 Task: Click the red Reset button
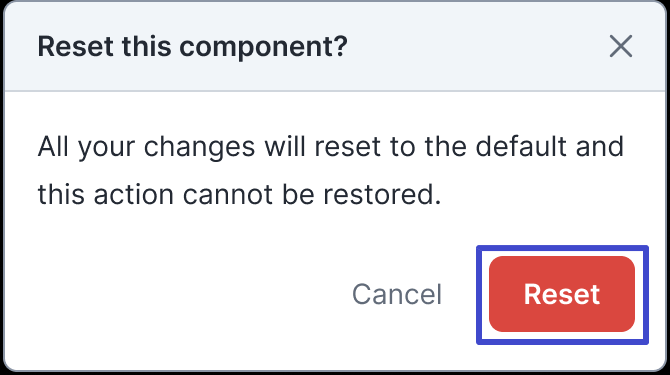point(562,294)
